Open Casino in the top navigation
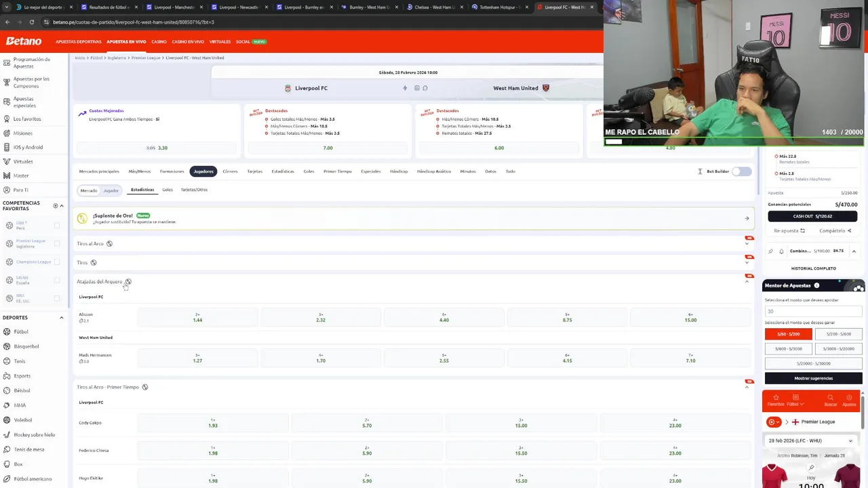Image resolution: width=868 pixels, height=488 pixels. tap(159, 41)
